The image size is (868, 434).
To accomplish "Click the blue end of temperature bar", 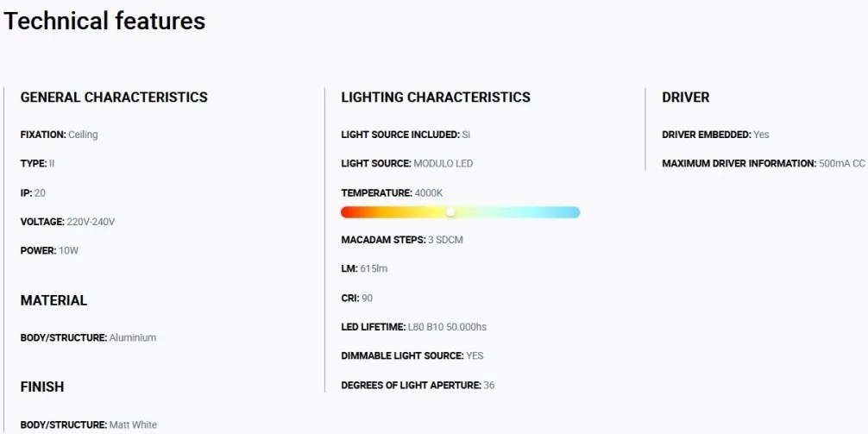I will click(573, 212).
